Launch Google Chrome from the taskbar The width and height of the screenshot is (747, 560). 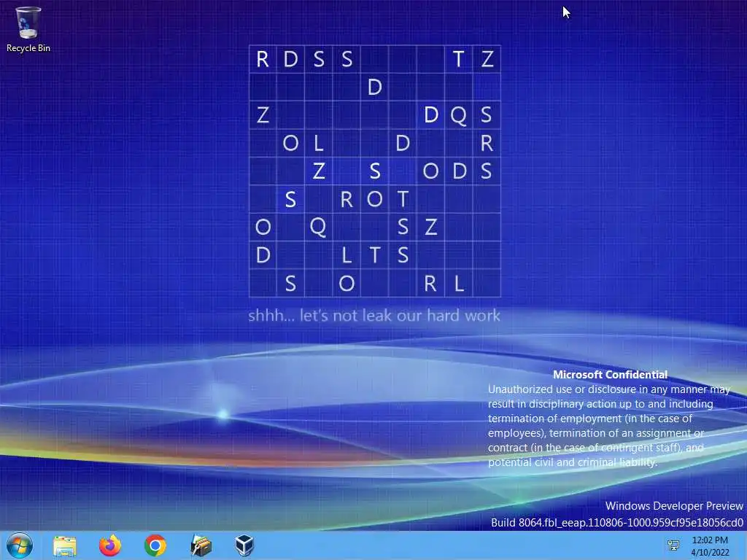[155, 545]
